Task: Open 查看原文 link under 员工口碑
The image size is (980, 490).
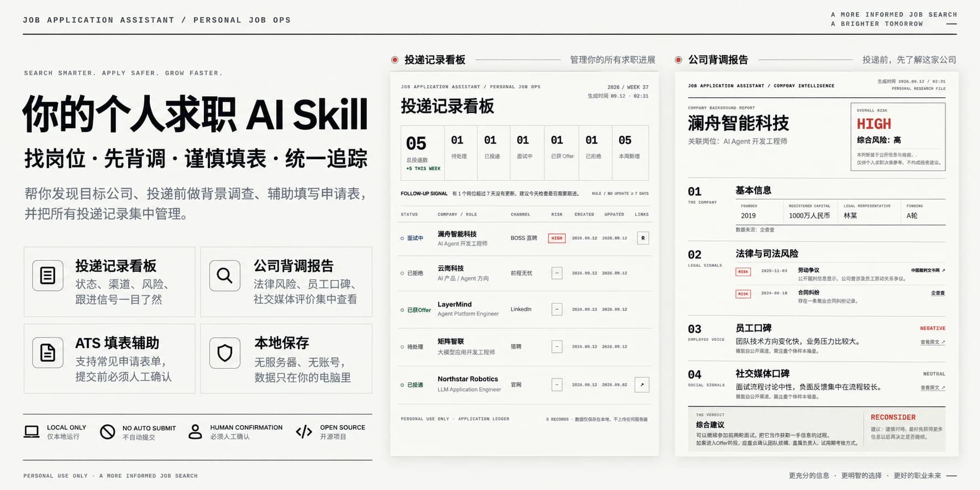Action: [x=932, y=342]
